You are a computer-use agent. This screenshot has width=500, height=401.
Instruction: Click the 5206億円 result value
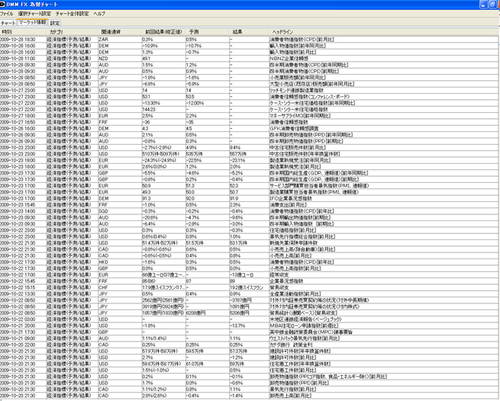[239, 313]
